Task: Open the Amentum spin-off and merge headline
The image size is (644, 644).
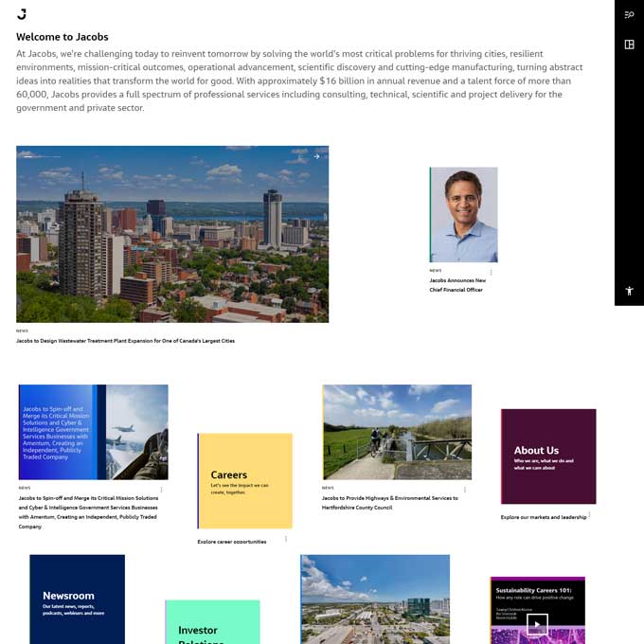Action: (x=88, y=512)
